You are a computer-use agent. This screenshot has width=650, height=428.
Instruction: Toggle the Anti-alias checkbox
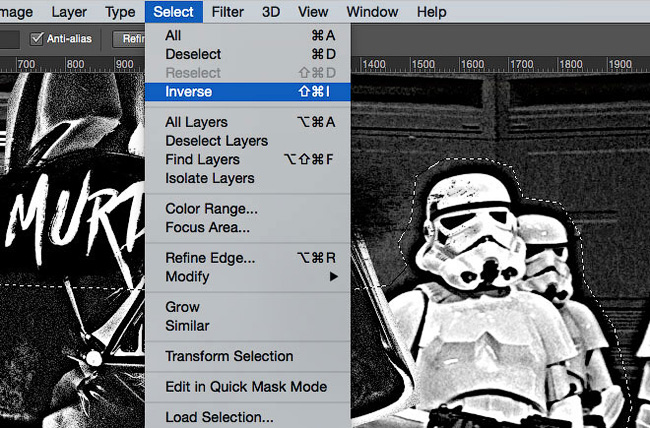(36, 39)
